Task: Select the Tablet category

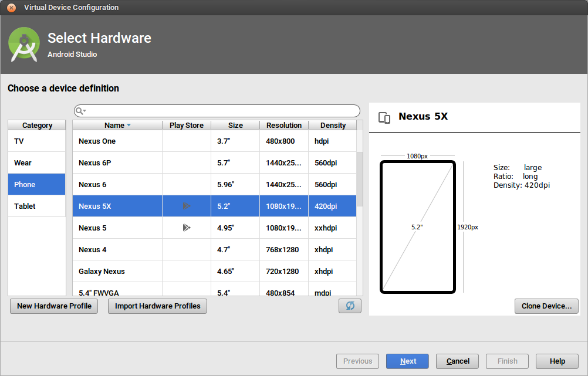Action: pos(36,206)
